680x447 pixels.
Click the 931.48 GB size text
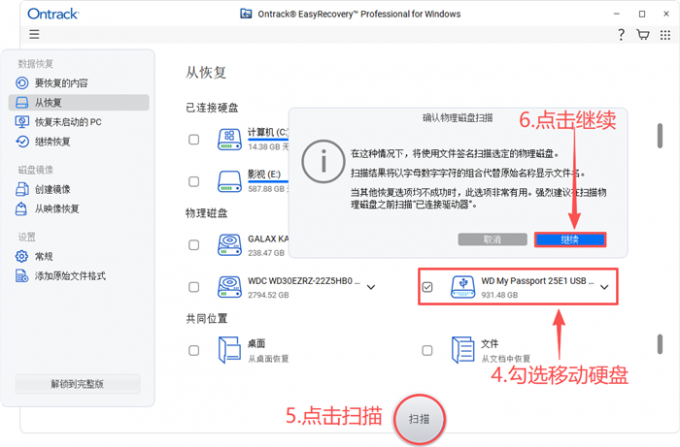click(500, 295)
